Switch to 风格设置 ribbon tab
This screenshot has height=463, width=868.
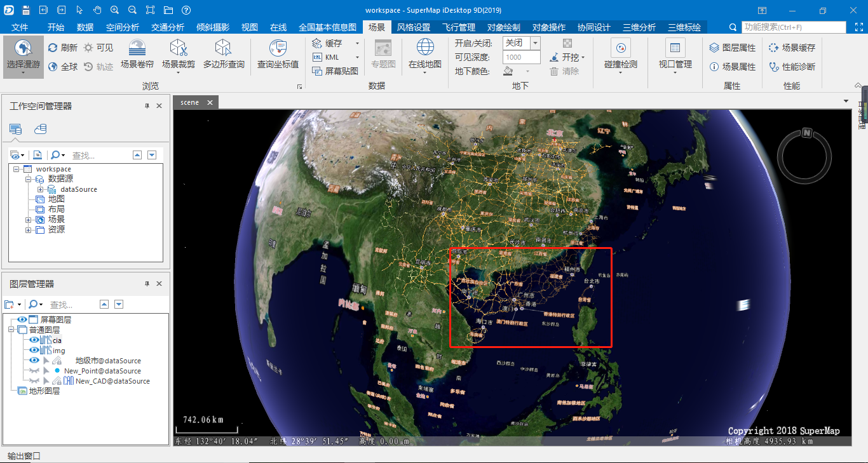point(414,27)
